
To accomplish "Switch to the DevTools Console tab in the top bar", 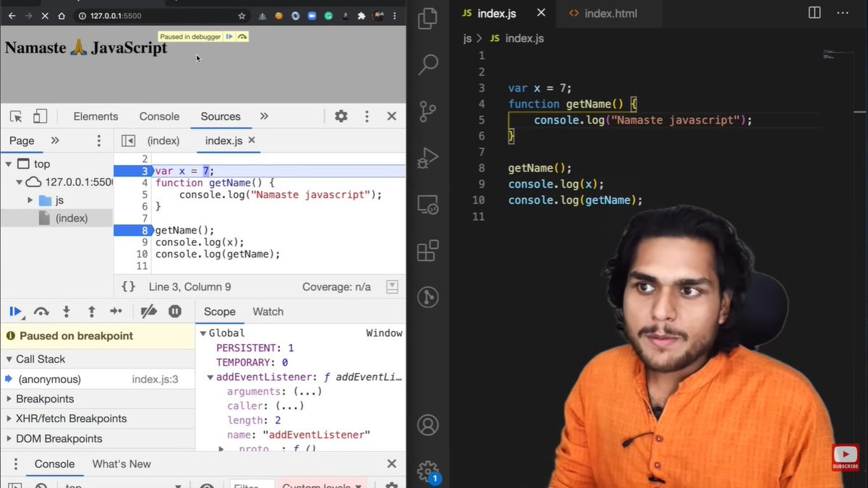I will (x=159, y=116).
